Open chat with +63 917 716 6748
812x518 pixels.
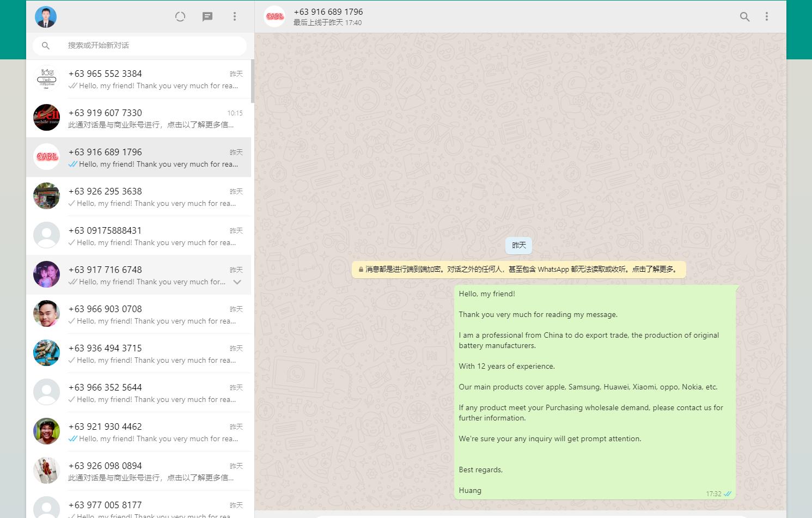(x=139, y=275)
